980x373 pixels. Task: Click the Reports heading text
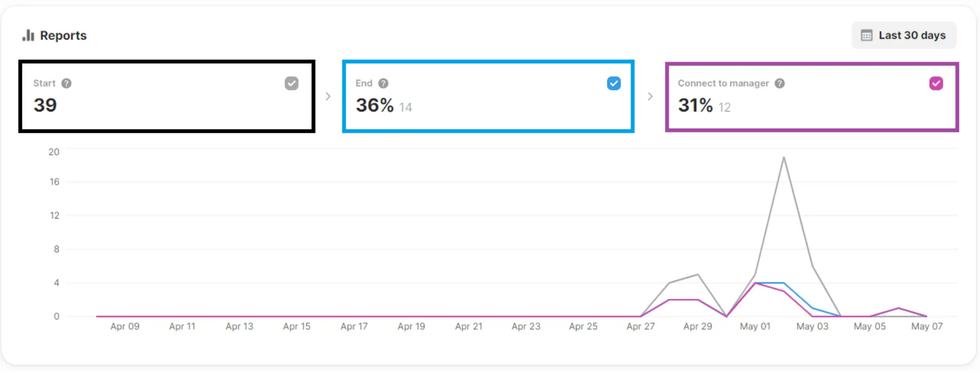(63, 36)
